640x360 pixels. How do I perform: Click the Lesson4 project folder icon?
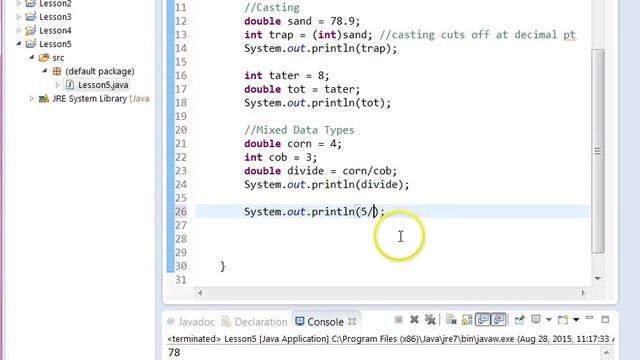point(31,30)
